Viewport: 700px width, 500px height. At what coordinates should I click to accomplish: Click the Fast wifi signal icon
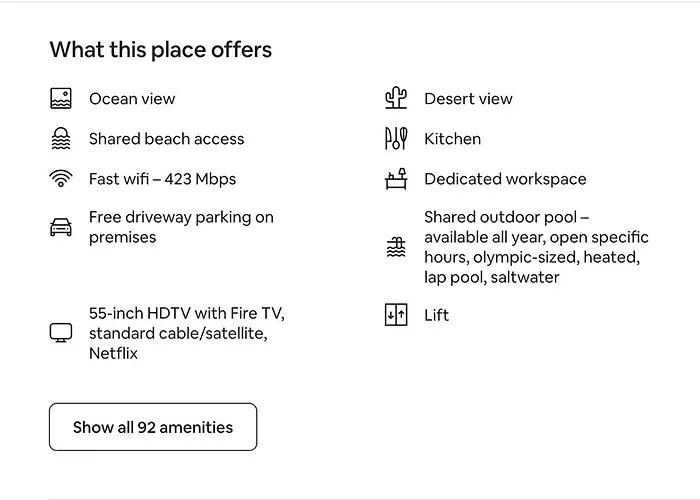[x=61, y=179]
